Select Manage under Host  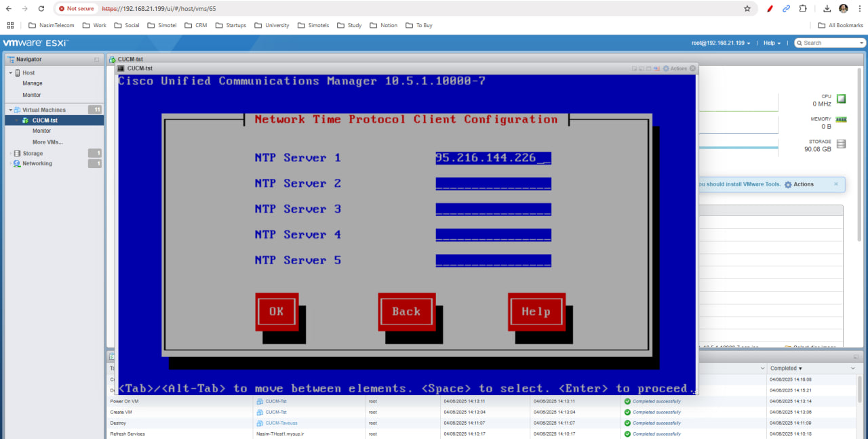(33, 83)
